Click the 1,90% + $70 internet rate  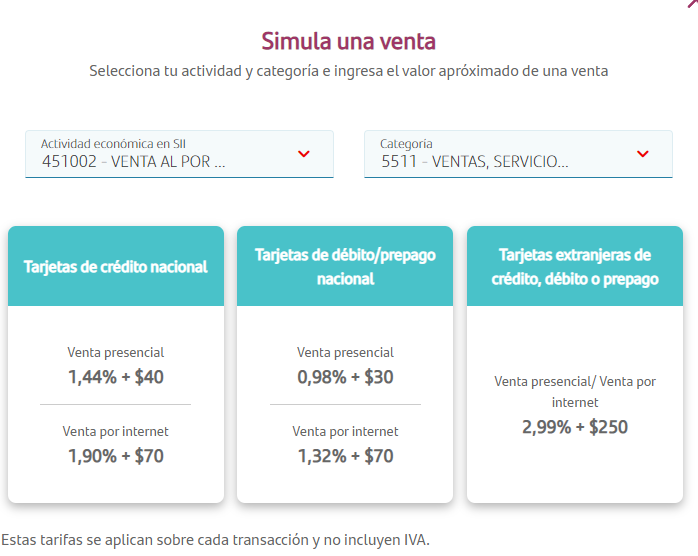coord(116,456)
